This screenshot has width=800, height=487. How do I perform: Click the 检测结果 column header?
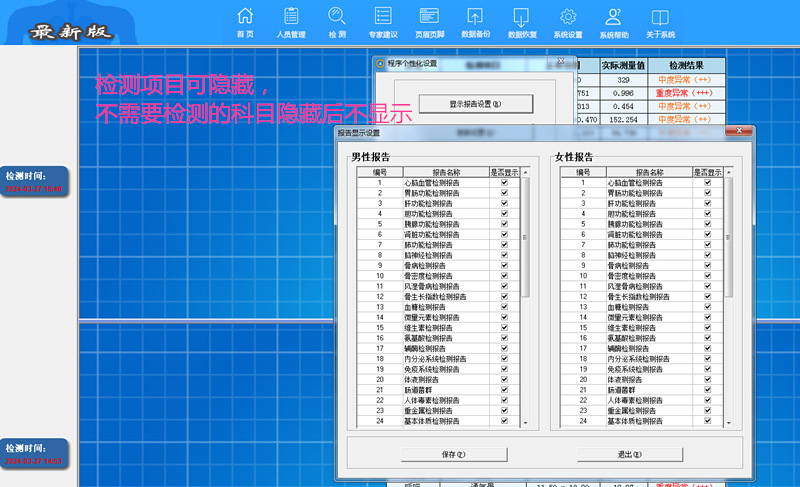[x=686, y=65]
